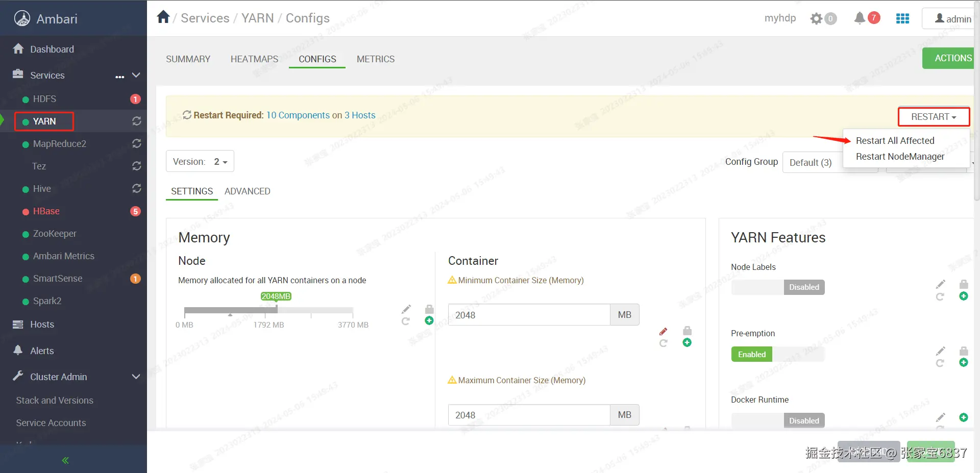This screenshot has width=980, height=473.
Task: Open Stack and Versions page
Action: (x=55, y=401)
